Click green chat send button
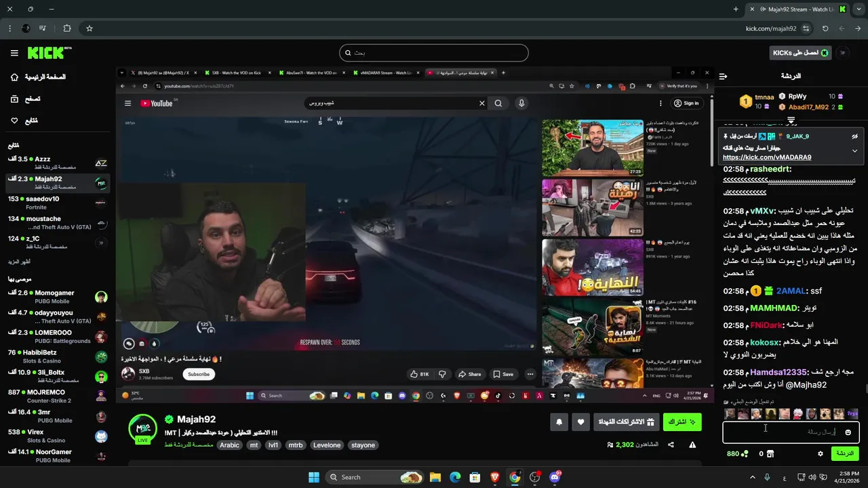The width and height of the screenshot is (868, 488). coord(845,453)
